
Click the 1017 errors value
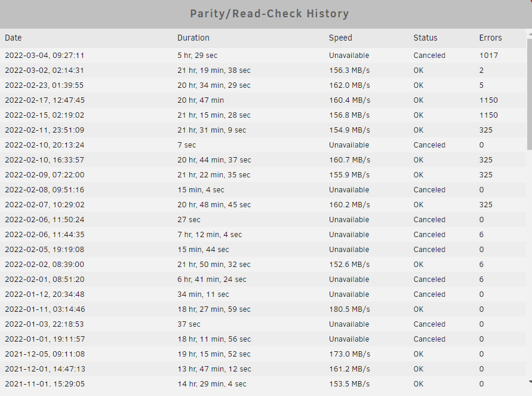pos(488,56)
